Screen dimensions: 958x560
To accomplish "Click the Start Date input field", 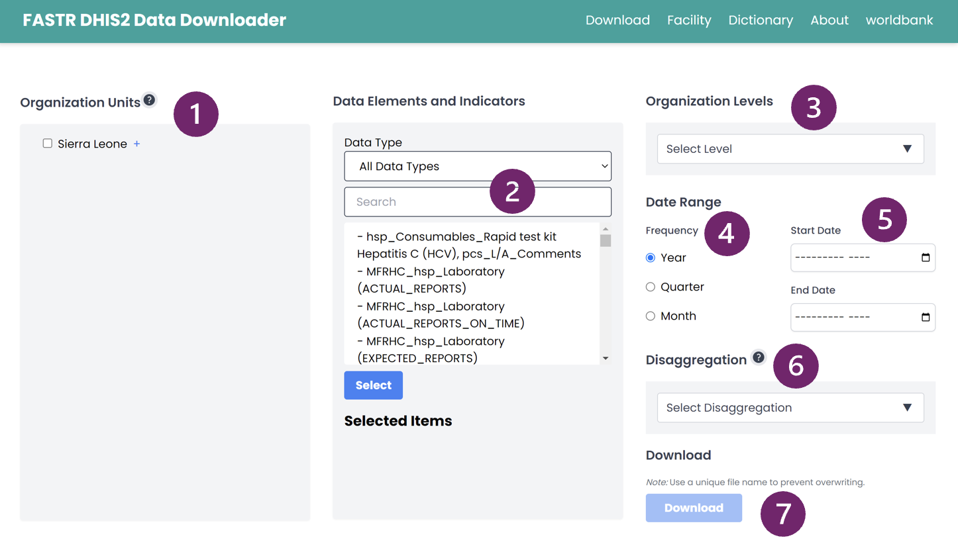I will pos(863,257).
